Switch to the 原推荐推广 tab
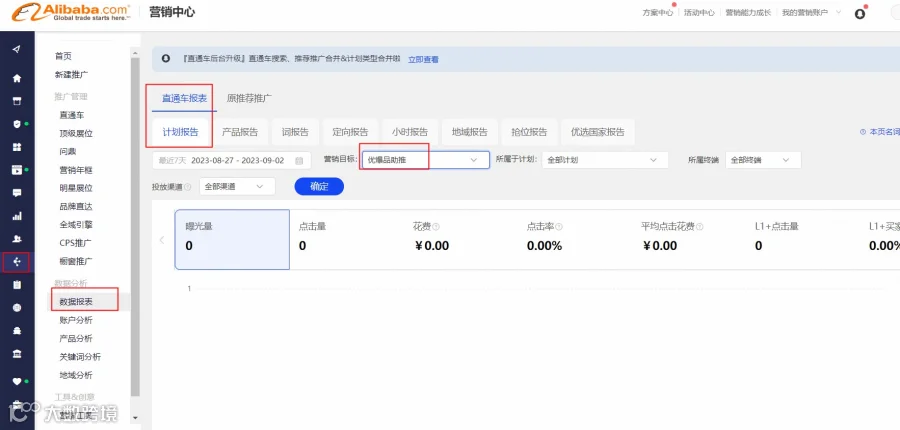Viewport: 900px width, 430px height. [x=249, y=98]
